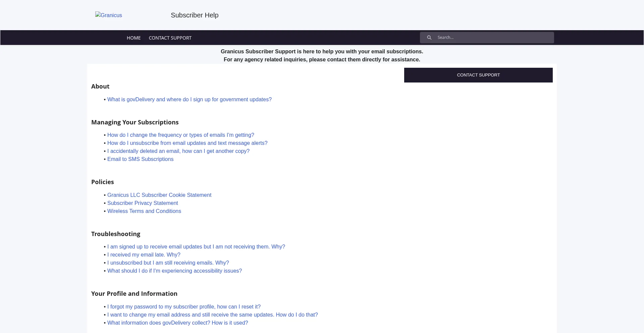
Task: Open CONTACT SUPPORT in the navigation bar
Action: (x=170, y=38)
